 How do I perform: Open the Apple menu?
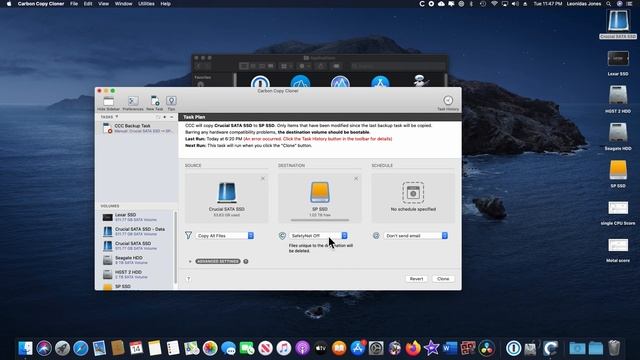(x=9, y=4)
